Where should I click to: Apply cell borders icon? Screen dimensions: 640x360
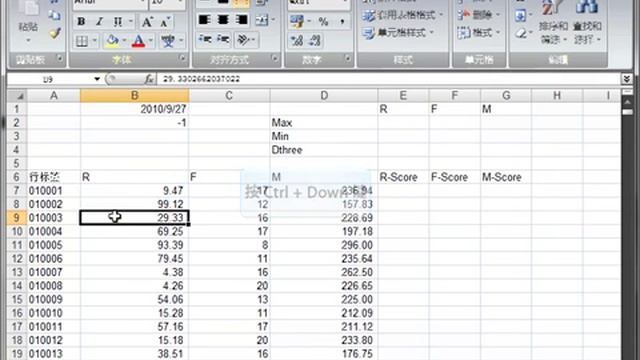pos(82,41)
